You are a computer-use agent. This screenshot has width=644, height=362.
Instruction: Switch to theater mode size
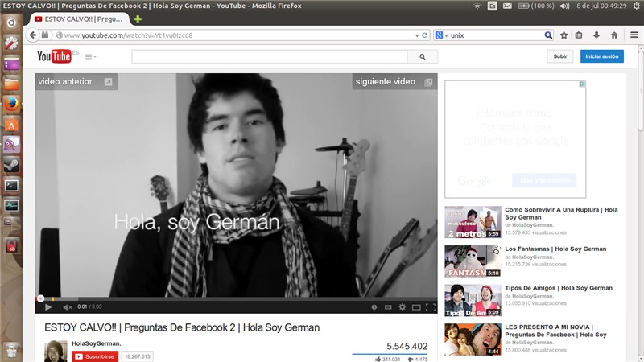[x=416, y=307]
